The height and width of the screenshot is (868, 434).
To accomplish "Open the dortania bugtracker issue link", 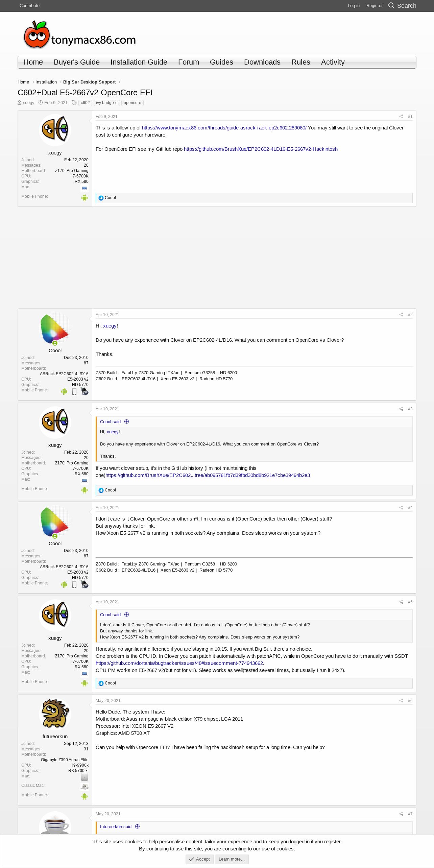I will point(179,663).
